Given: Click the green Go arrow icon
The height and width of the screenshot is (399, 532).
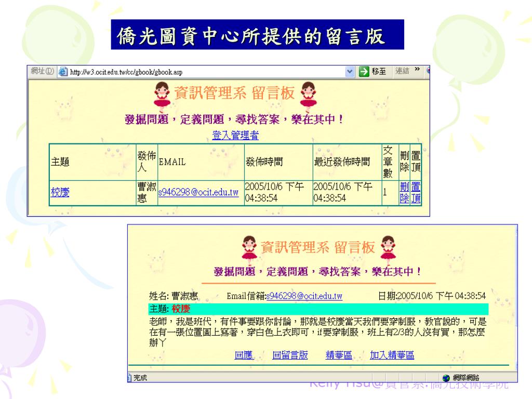Looking at the screenshot, I should coord(364,71).
